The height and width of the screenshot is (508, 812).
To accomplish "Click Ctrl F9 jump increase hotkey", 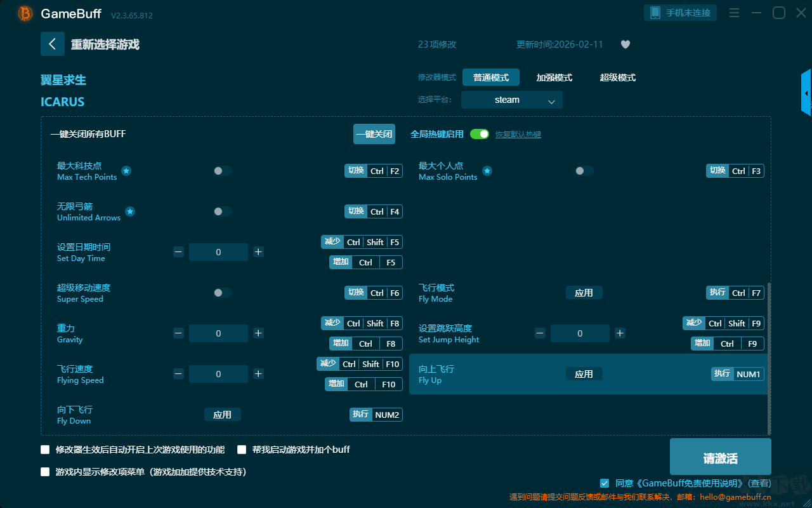I will click(x=728, y=344).
